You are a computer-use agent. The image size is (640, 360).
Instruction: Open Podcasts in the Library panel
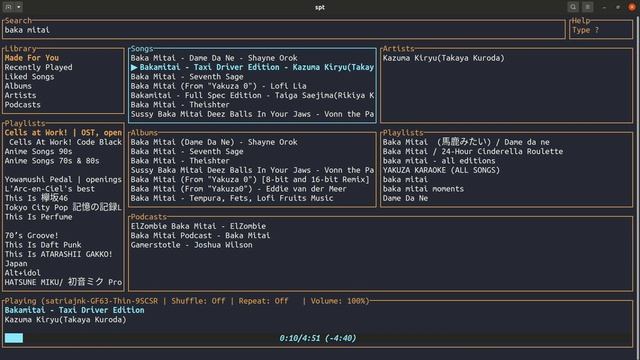click(22, 105)
